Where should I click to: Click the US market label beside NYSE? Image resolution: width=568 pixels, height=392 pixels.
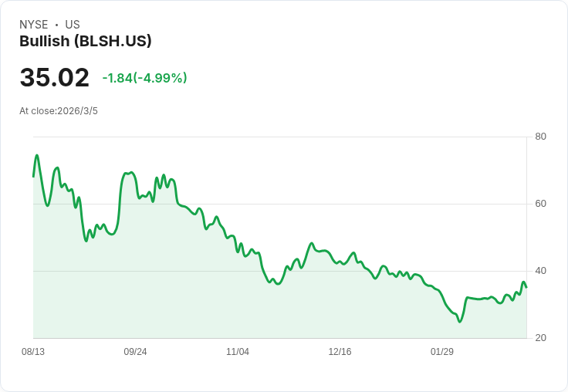[73, 25]
